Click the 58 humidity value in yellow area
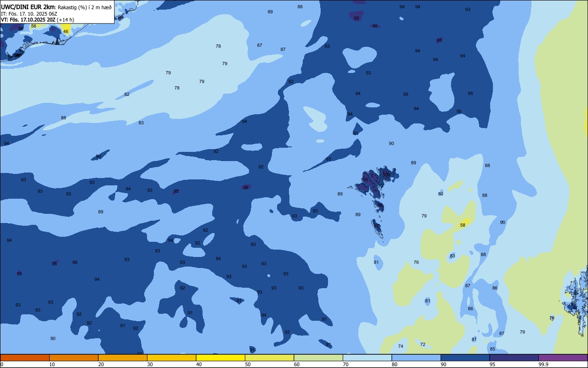 click(463, 225)
